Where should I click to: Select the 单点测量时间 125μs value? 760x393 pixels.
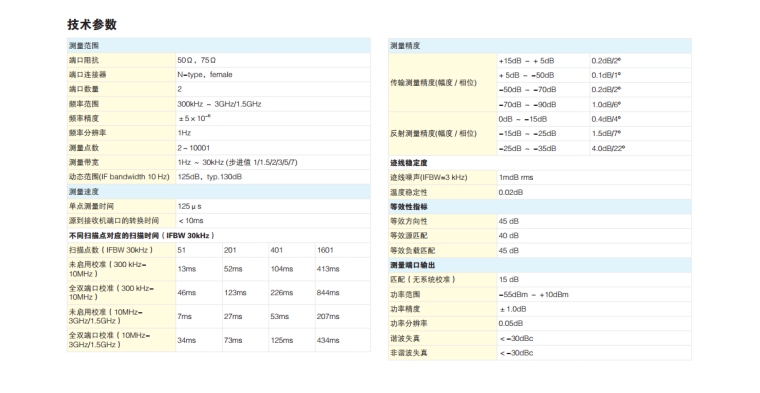coord(190,206)
